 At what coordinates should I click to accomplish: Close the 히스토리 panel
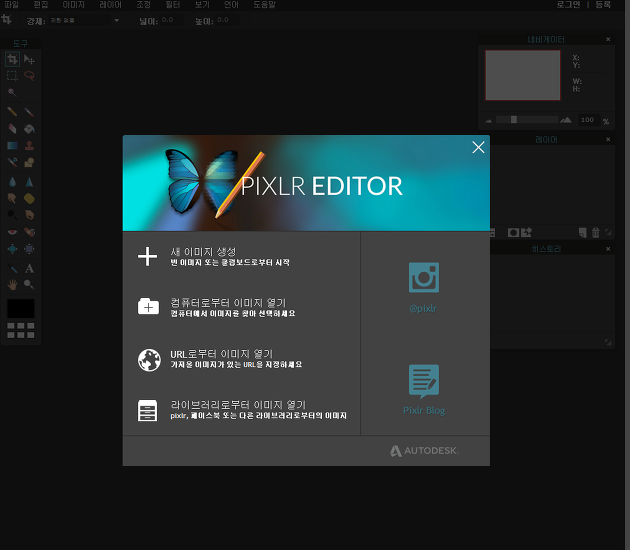(x=608, y=249)
